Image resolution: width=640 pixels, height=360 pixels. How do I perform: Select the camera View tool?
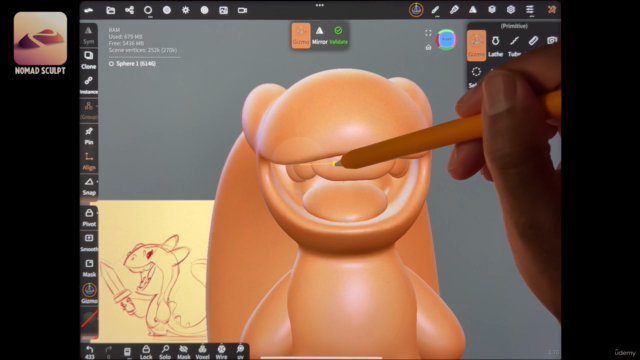[x=552, y=40]
